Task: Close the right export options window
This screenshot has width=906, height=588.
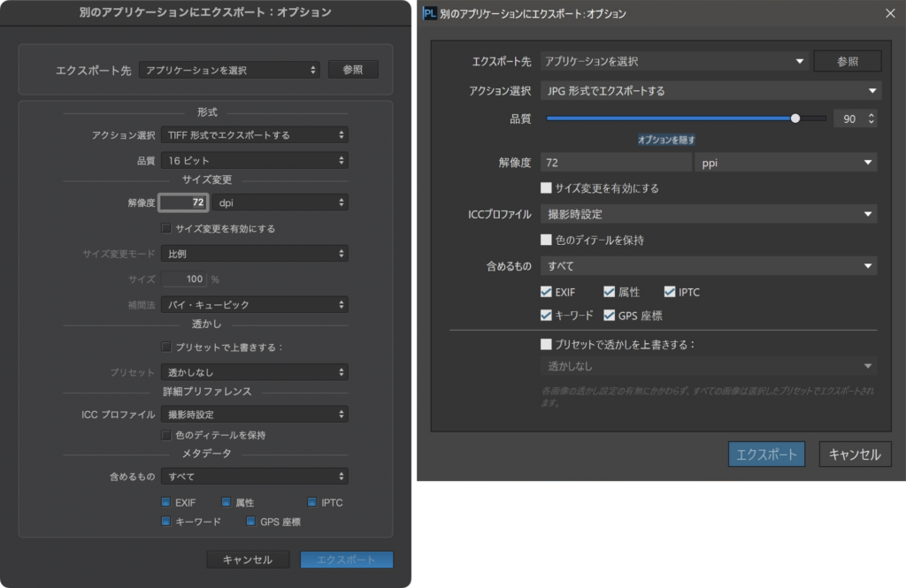Action: (890, 12)
